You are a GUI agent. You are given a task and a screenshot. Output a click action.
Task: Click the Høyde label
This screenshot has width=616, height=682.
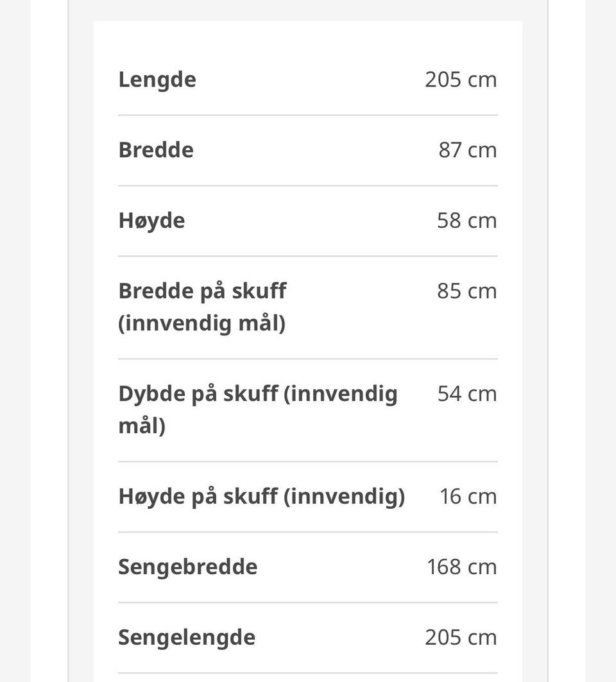click(151, 221)
